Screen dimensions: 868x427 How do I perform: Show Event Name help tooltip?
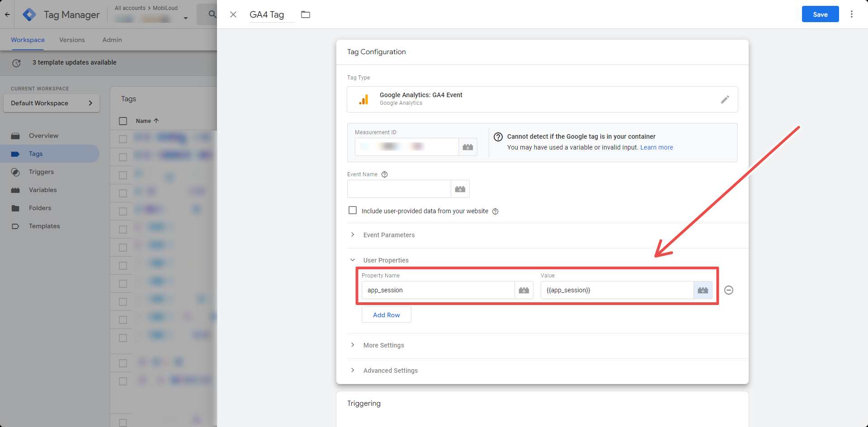click(385, 174)
